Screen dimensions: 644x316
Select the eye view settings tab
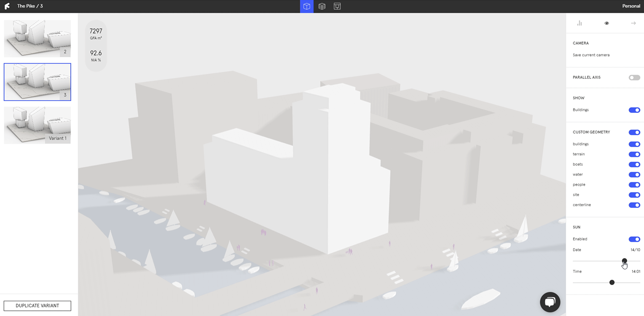[x=606, y=23]
